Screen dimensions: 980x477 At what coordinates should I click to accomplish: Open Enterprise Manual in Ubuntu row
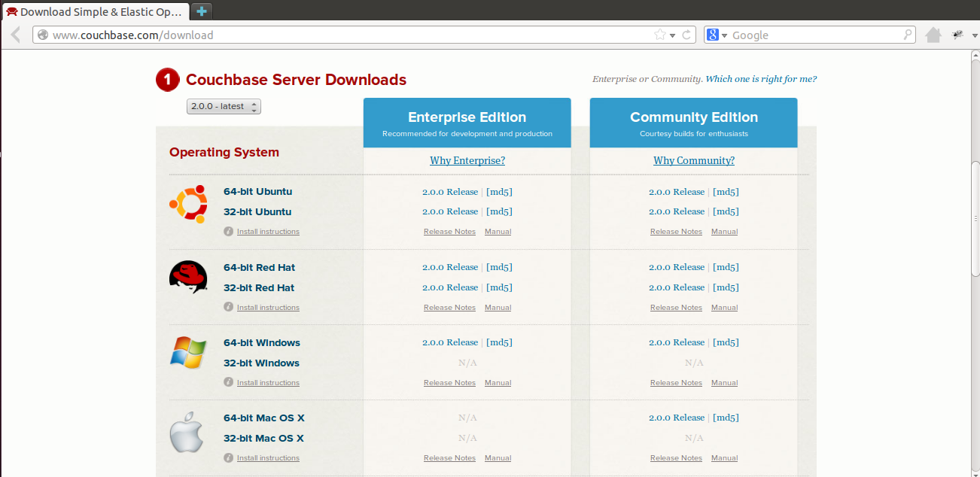498,232
